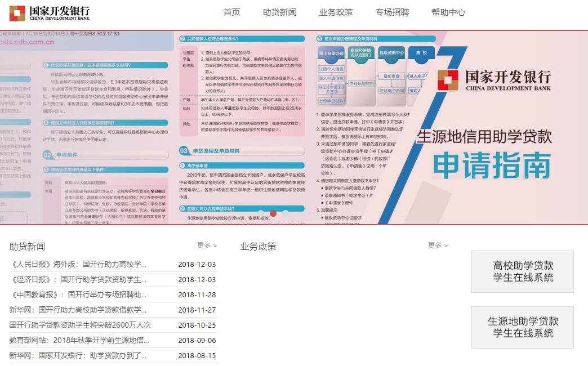Click the China Development Bank header logo
This screenshot has width=588, height=366.
[50, 13]
